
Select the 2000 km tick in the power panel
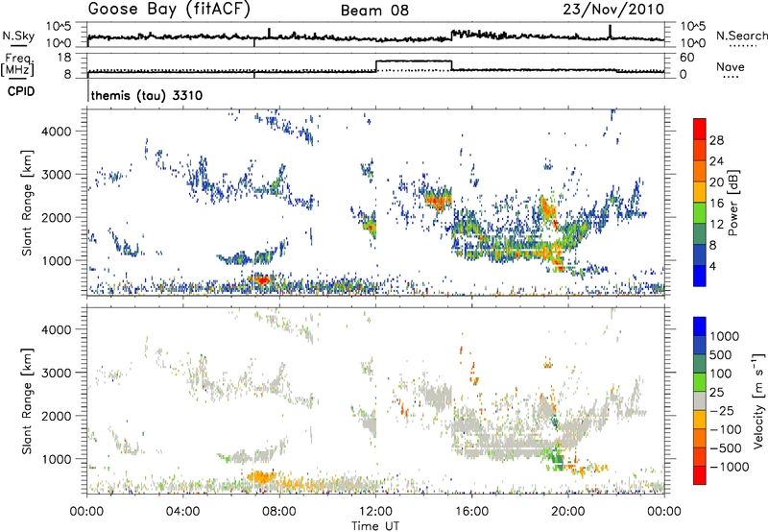tap(56, 217)
